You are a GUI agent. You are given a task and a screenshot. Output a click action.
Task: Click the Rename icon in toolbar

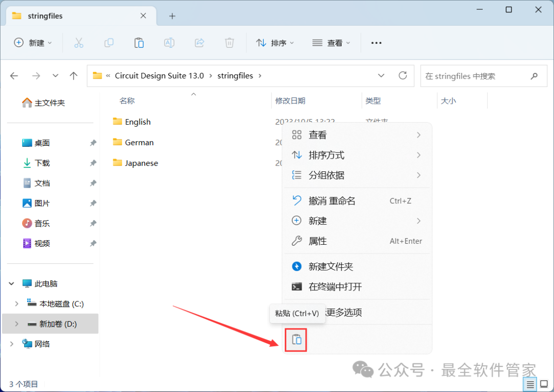[169, 43]
